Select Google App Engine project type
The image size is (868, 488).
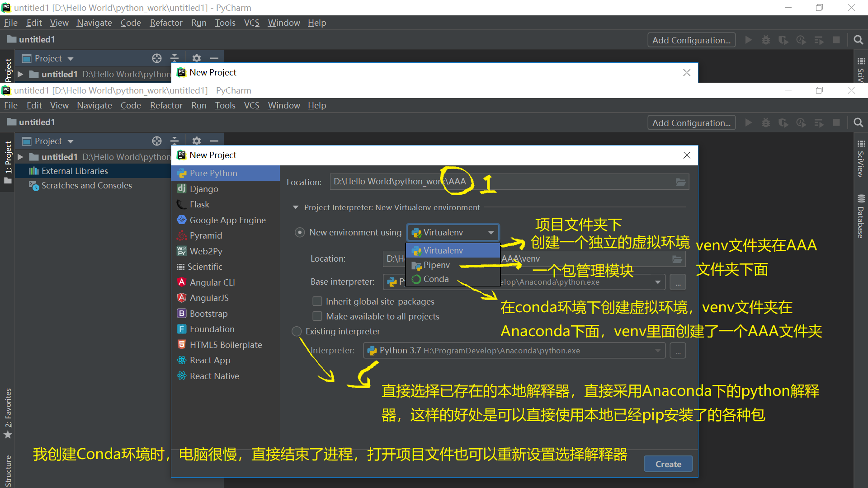click(227, 220)
